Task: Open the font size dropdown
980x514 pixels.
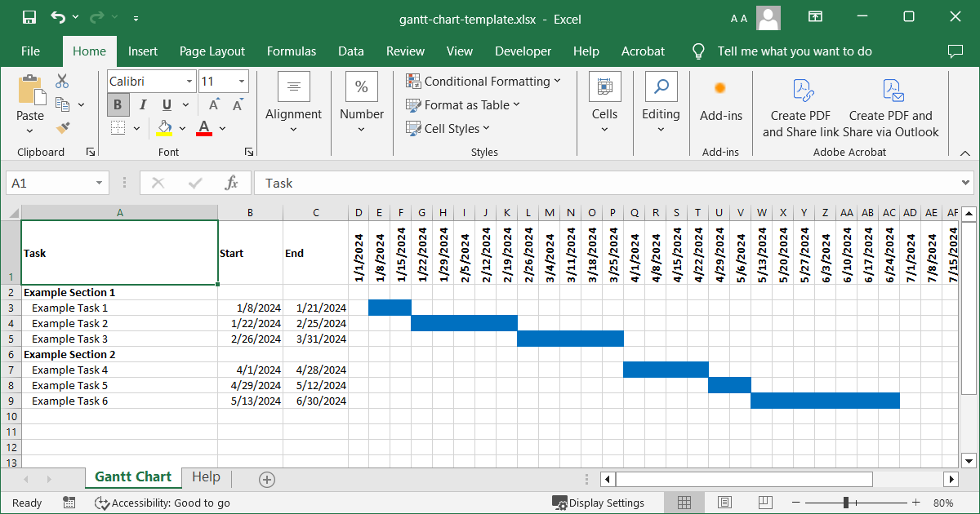Action: click(x=239, y=82)
